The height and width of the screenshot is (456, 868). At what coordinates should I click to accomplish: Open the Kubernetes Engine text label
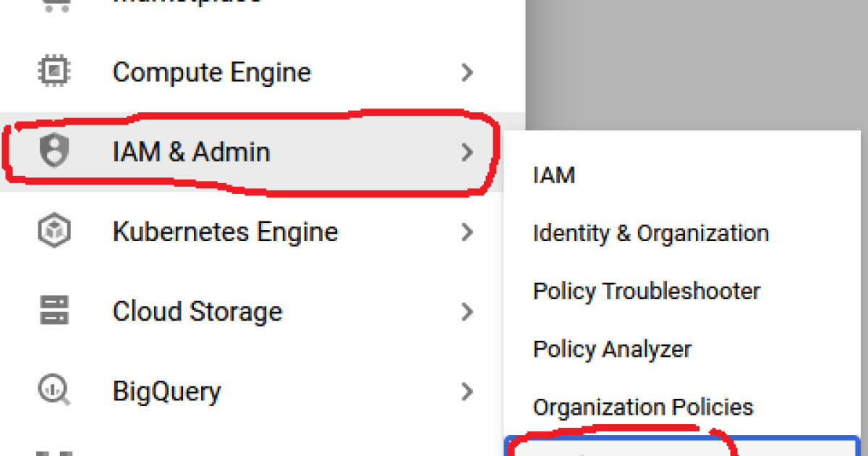[x=225, y=232]
